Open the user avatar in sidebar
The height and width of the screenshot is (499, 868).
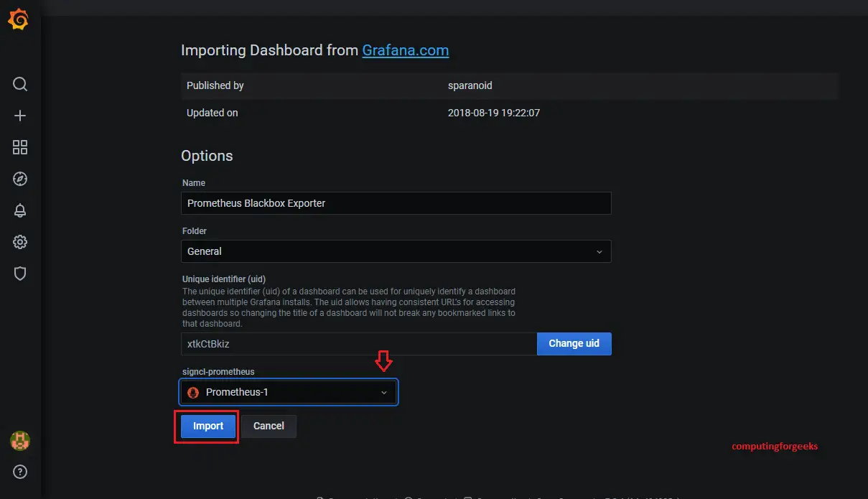pos(19,441)
